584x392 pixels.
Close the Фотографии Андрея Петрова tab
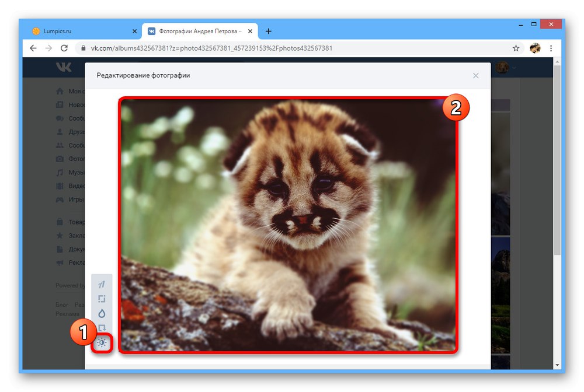pyautogui.click(x=251, y=32)
